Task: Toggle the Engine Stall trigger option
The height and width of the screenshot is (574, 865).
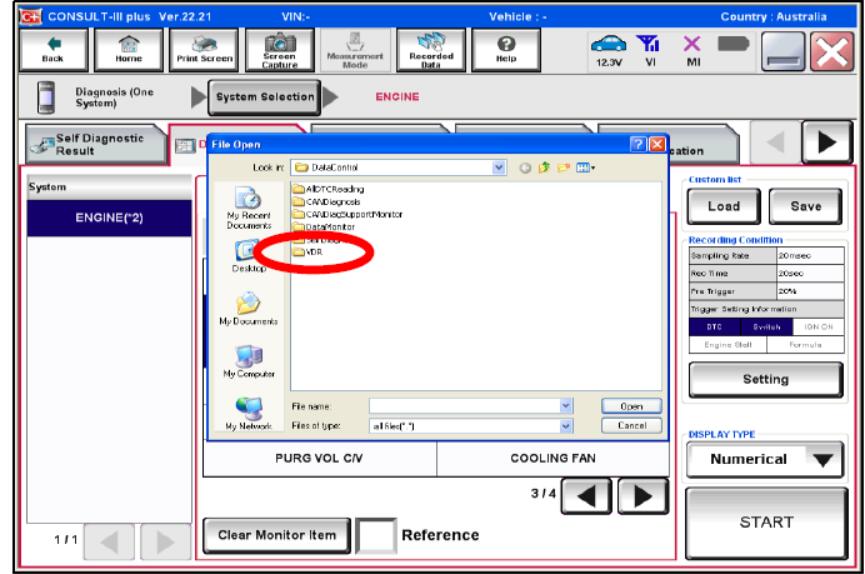Action: click(728, 344)
